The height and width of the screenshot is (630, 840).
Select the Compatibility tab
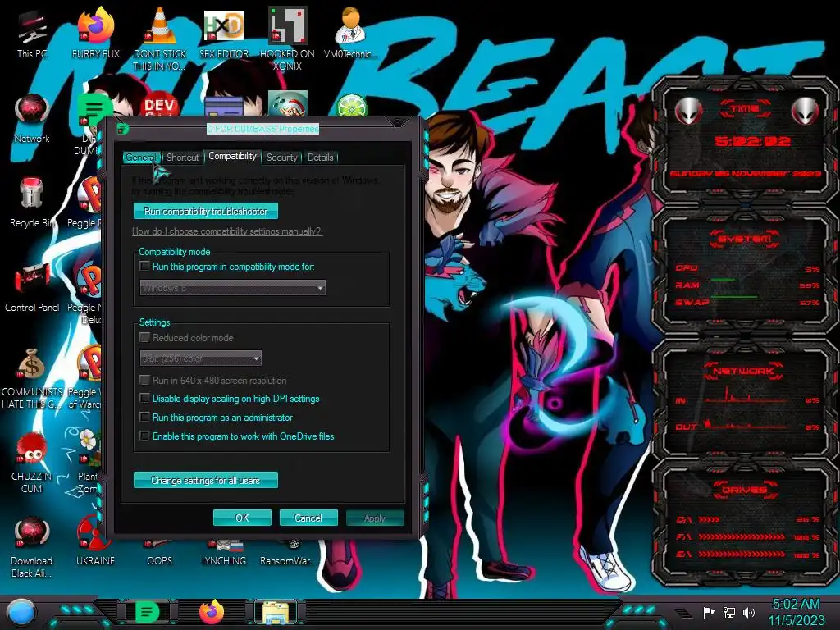[x=232, y=156]
